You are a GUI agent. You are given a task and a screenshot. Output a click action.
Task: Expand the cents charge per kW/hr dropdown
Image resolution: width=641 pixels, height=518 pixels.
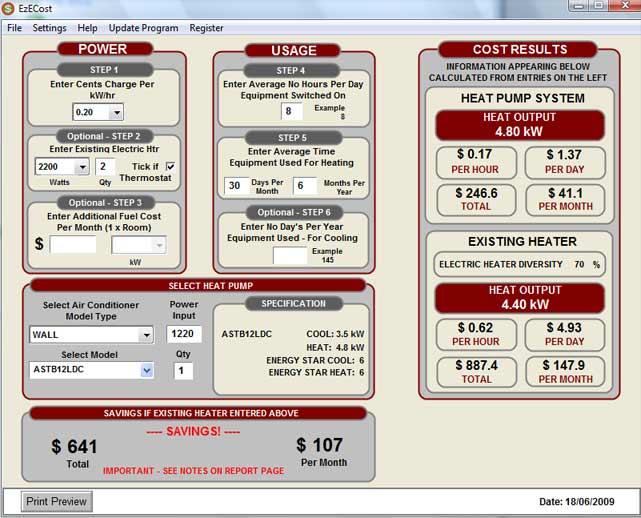(116, 112)
